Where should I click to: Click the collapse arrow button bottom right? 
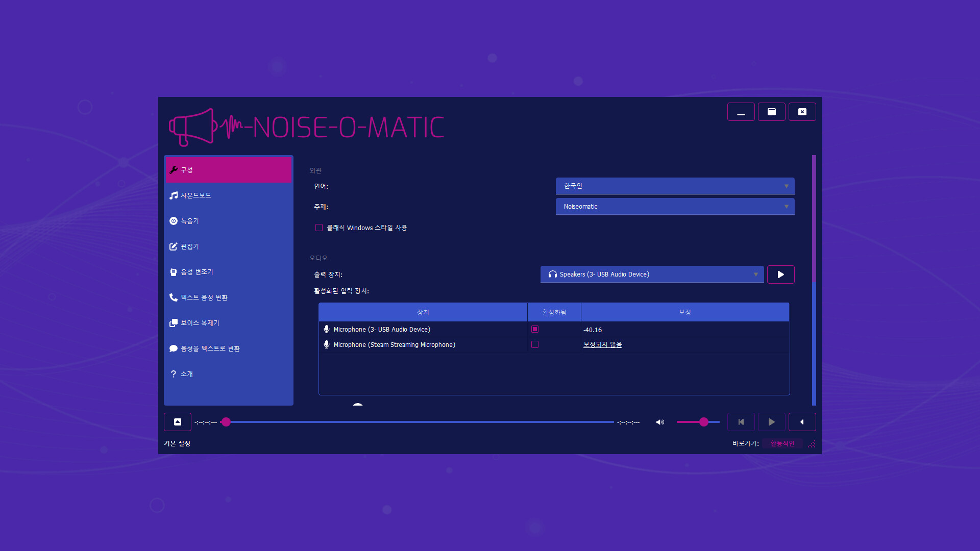(x=802, y=422)
